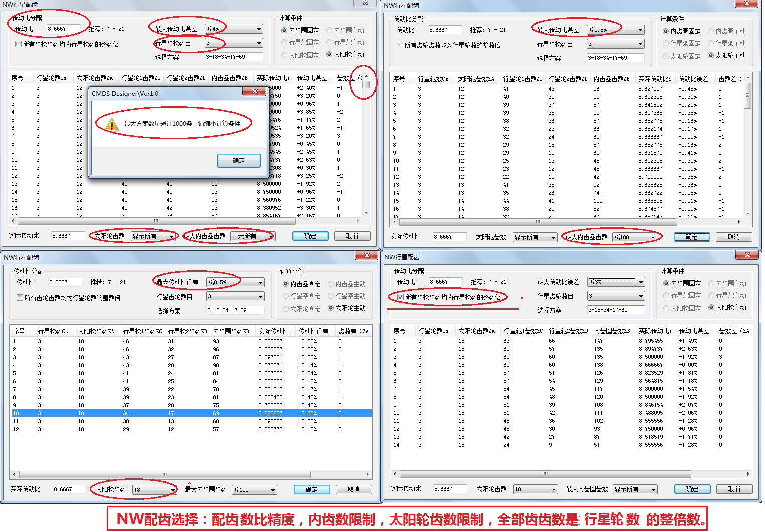Screen dimensions: 765x532
Task: Click 取消 in the bottom-left window
Action: 354,490
